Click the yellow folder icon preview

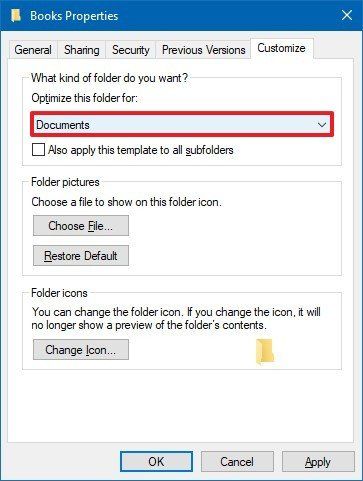[x=265, y=351]
